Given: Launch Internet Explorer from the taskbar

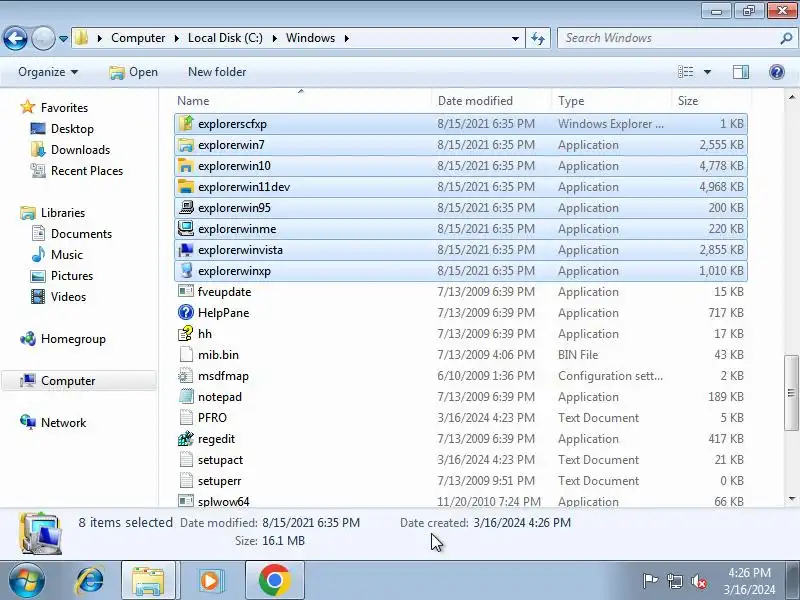Looking at the screenshot, I should pyautogui.click(x=90, y=580).
